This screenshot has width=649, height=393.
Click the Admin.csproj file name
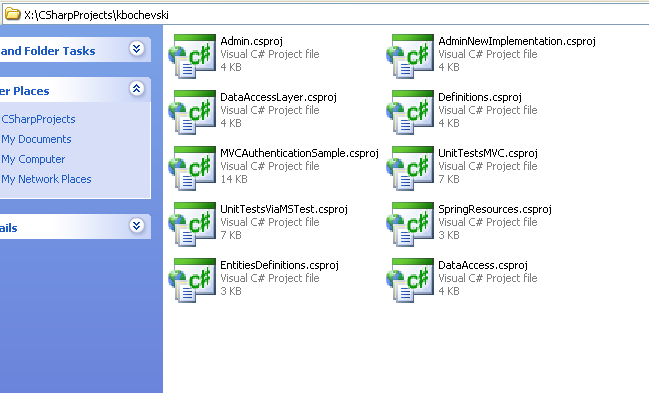tap(251, 41)
